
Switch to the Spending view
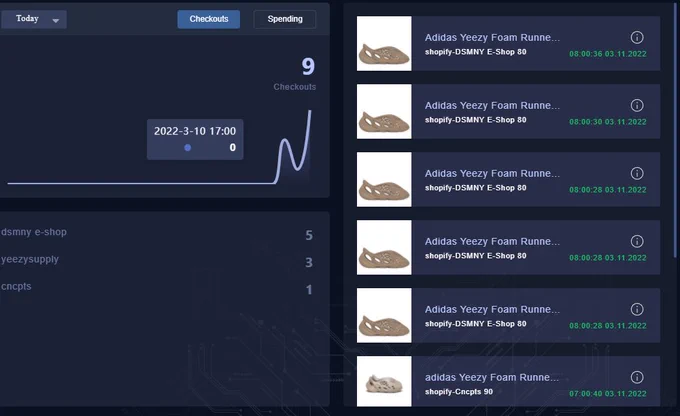[285, 19]
